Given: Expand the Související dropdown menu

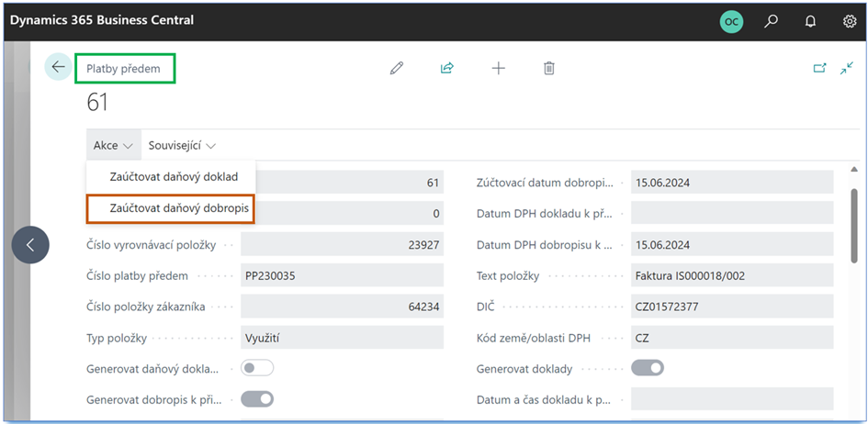Looking at the screenshot, I should point(182,145).
